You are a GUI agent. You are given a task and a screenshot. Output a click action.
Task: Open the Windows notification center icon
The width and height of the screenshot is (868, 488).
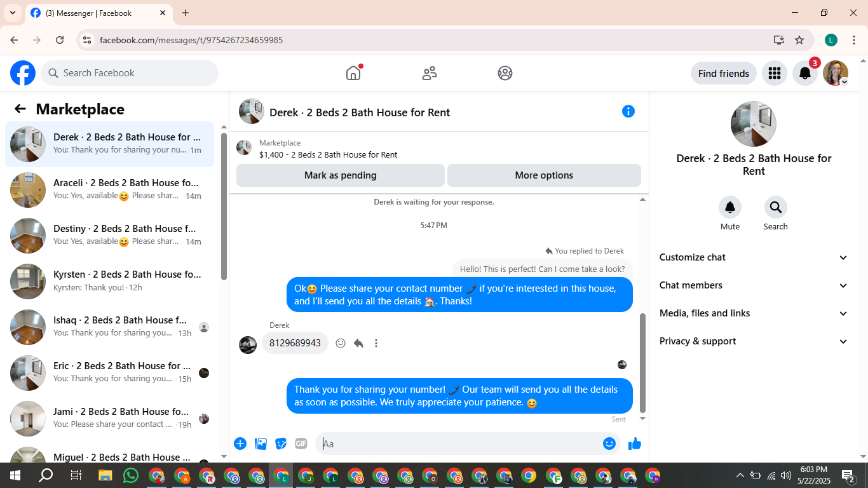848,475
